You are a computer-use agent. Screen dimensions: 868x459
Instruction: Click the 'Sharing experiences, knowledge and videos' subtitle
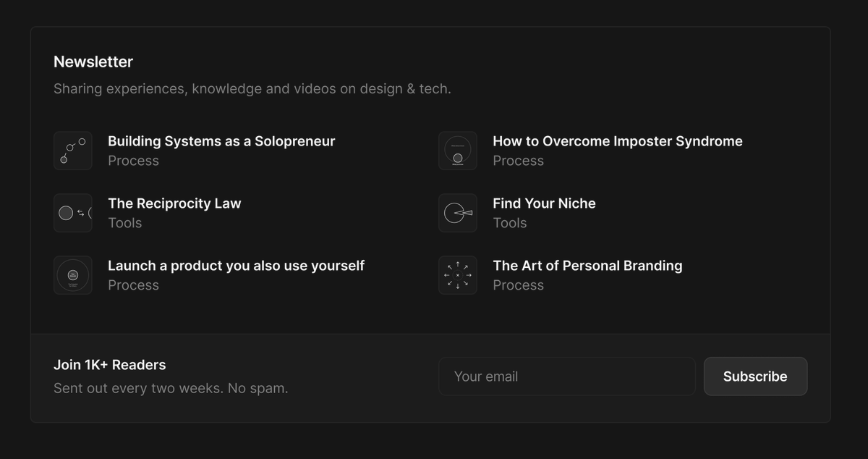click(x=252, y=89)
